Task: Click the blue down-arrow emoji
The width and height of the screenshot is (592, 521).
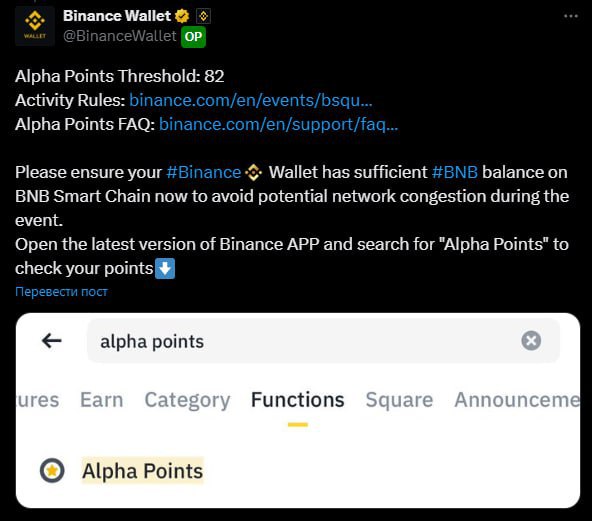Action: point(165,268)
